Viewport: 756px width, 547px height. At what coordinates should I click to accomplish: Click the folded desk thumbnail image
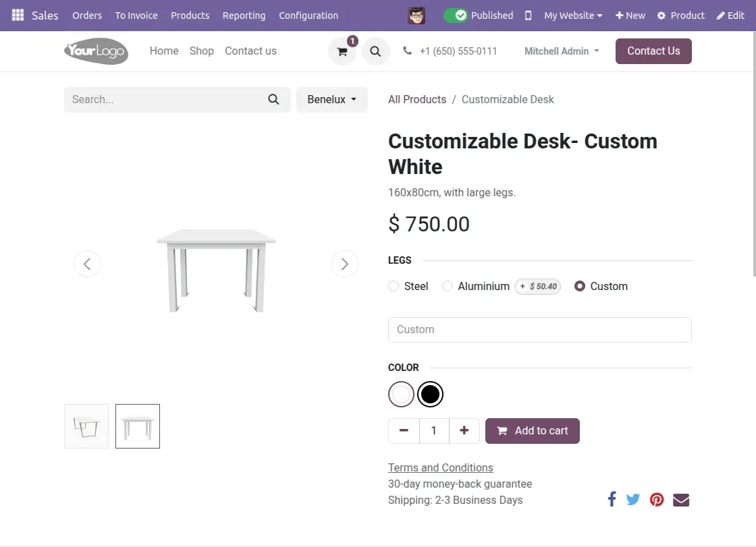click(x=86, y=426)
